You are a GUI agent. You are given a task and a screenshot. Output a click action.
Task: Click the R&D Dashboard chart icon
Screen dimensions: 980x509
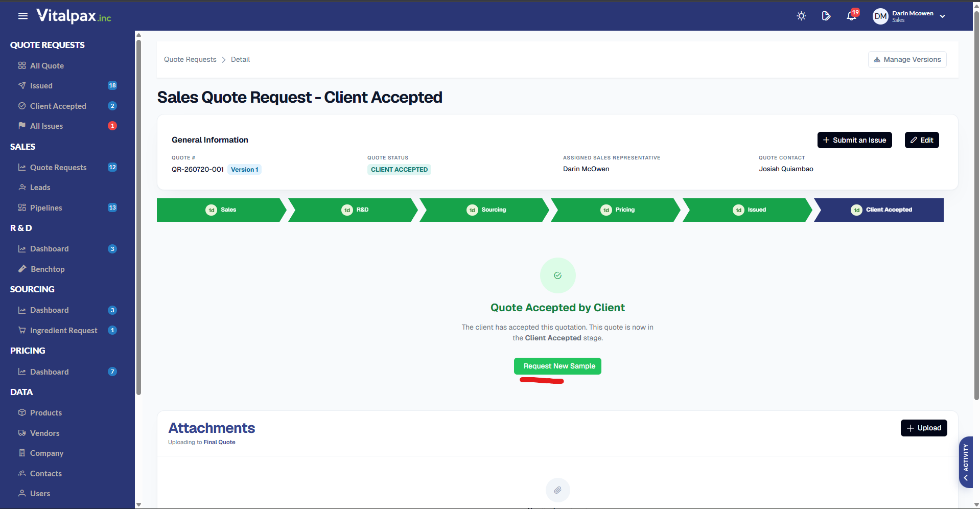click(x=22, y=249)
